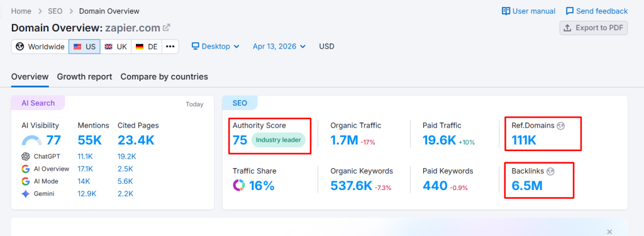Screen dimensions: 644x236
Task: Click the Google icon for AI Mode
Action: pyautogui.click(x=26, y=181)
